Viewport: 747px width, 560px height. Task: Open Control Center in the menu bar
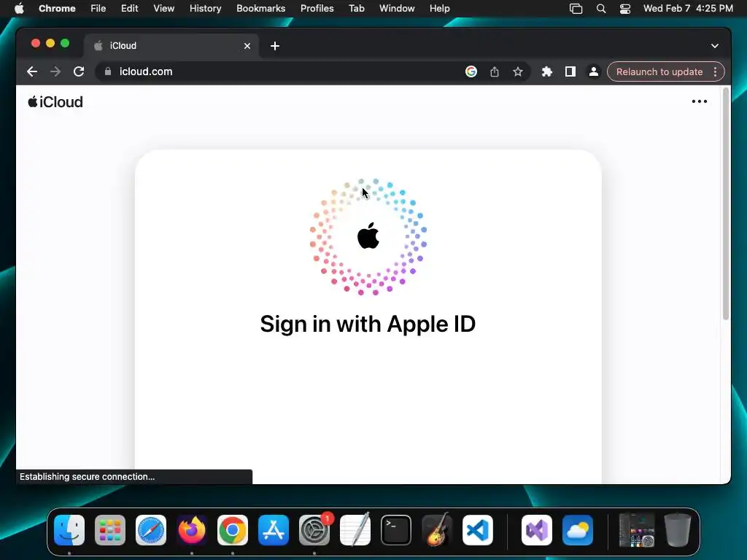click(x=625, y=9)
